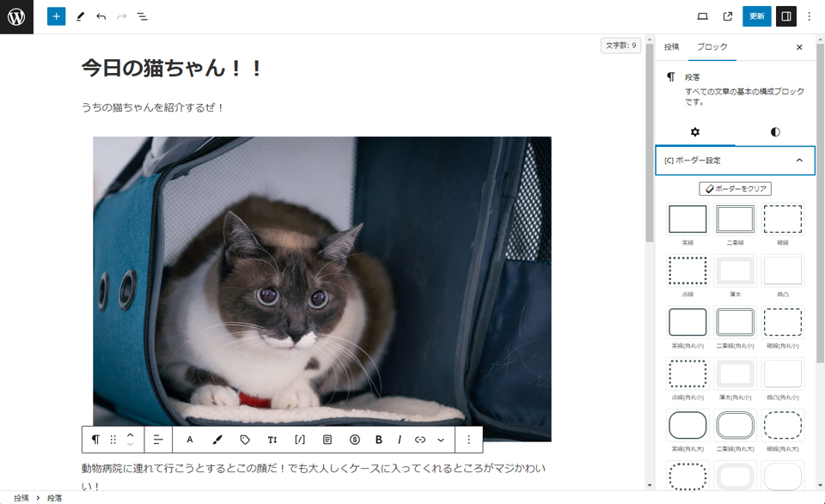Apply strikethrough with the S icon
The height and width of the screenshot is (504, 825).
[355, 439]
